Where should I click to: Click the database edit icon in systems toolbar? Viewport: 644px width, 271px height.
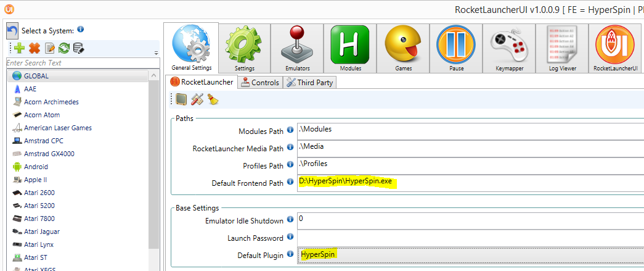pos(78,48)
